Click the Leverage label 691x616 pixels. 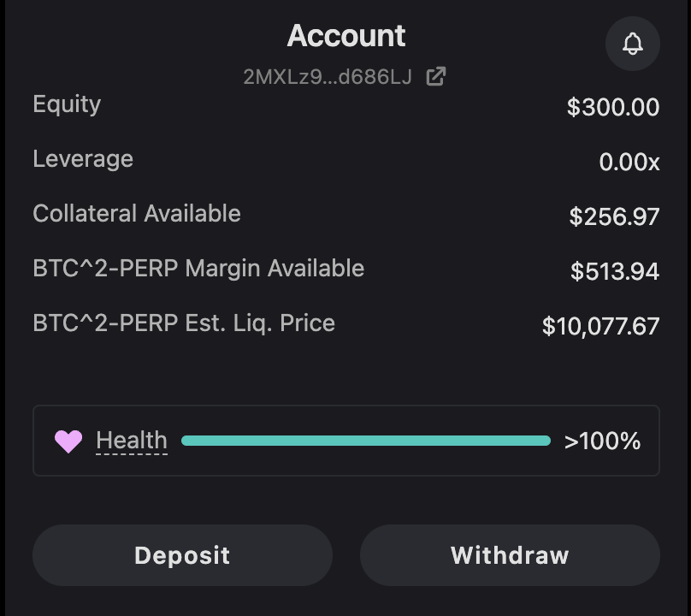click(83, 159)
